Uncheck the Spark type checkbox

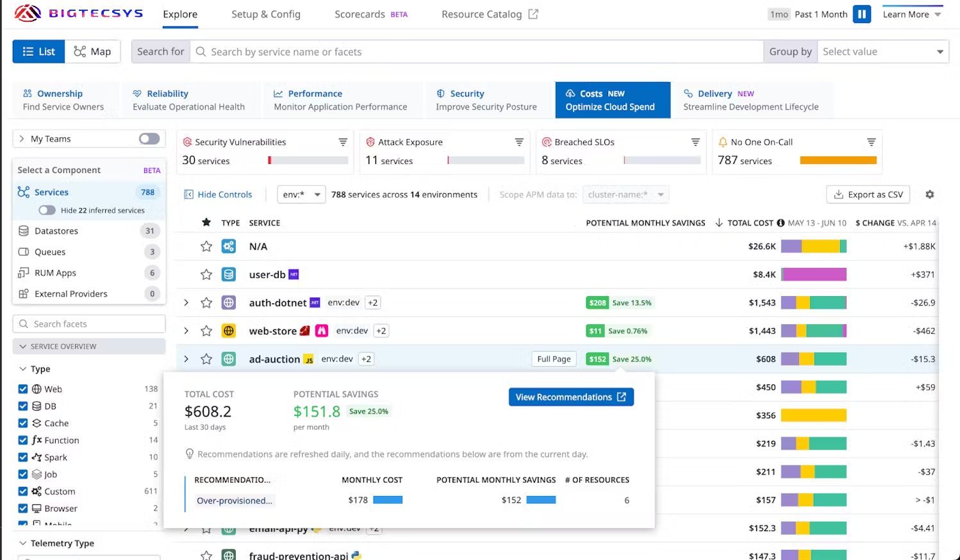coord(23,457)
